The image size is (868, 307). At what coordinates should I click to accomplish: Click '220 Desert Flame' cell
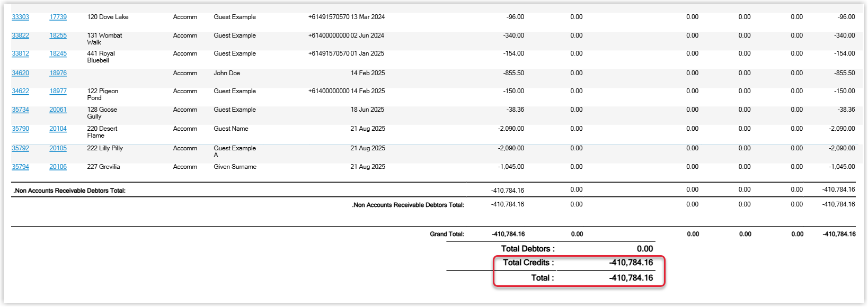[102, 132]
